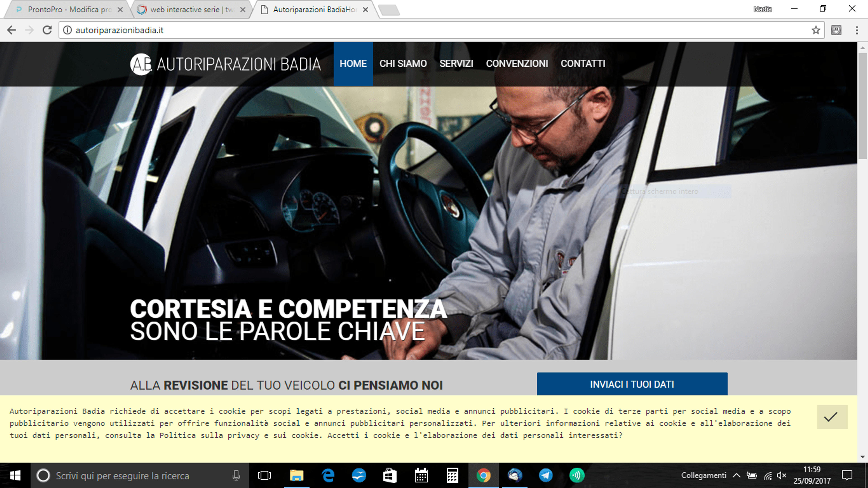Click the browser extension icon beside the star
This screenshot has height=488, width=868.
(836, 30)
